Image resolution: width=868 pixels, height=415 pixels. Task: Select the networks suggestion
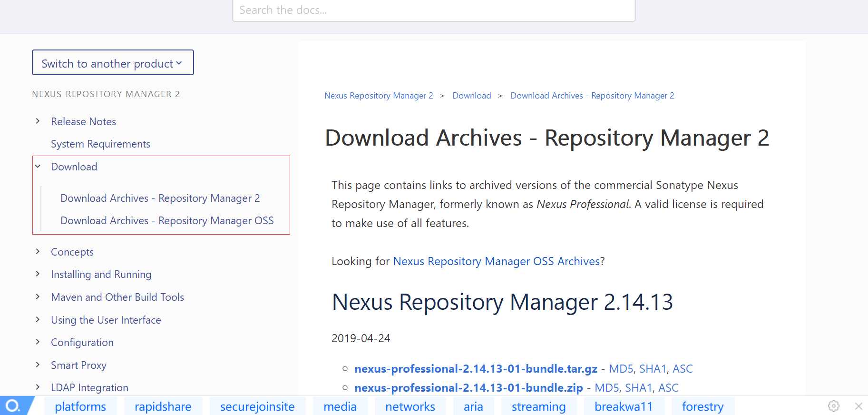click(410, 406)
